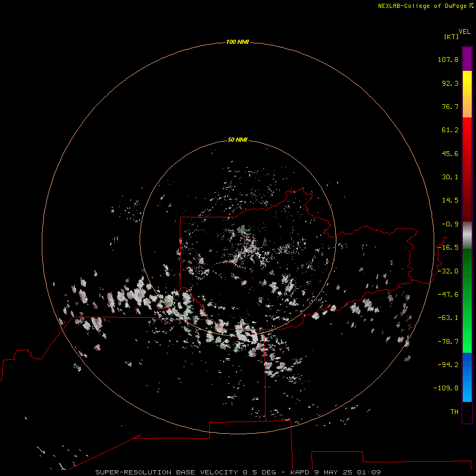476x476 pixels.
Task: Click the -0.9 velocity scale value
Action: pos(450,224)
